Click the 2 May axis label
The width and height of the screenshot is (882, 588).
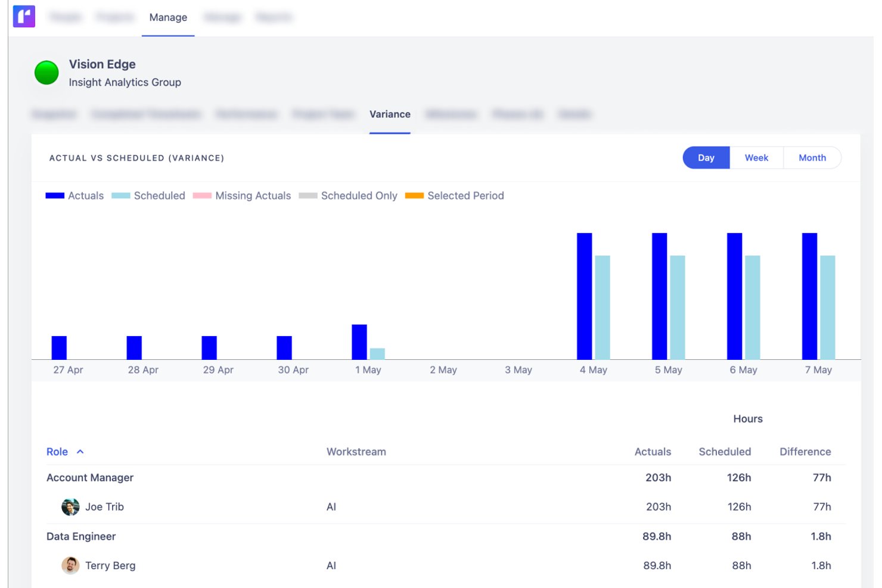coord(443,370)
